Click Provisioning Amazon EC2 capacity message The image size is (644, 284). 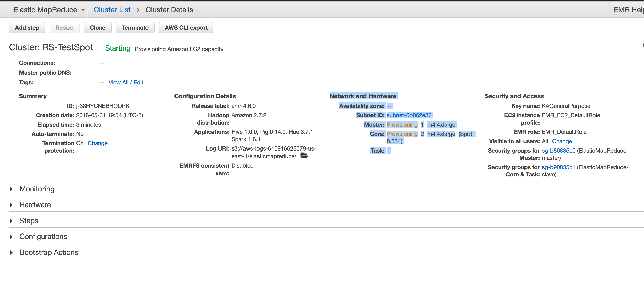pyautogui.click(x=179, y=49)
